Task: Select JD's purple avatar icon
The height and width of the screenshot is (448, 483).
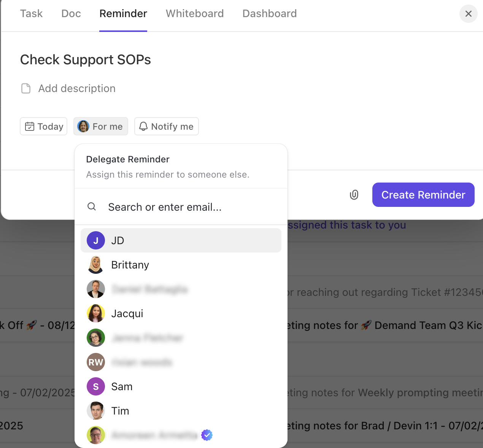Action: tap(96, 240)
